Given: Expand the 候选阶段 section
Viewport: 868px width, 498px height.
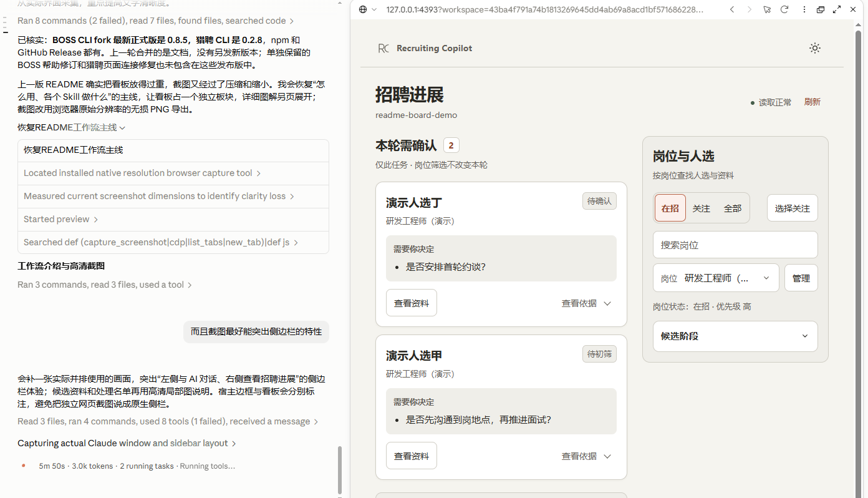Looking at the screenshot, I should click(x=735, y=336).
